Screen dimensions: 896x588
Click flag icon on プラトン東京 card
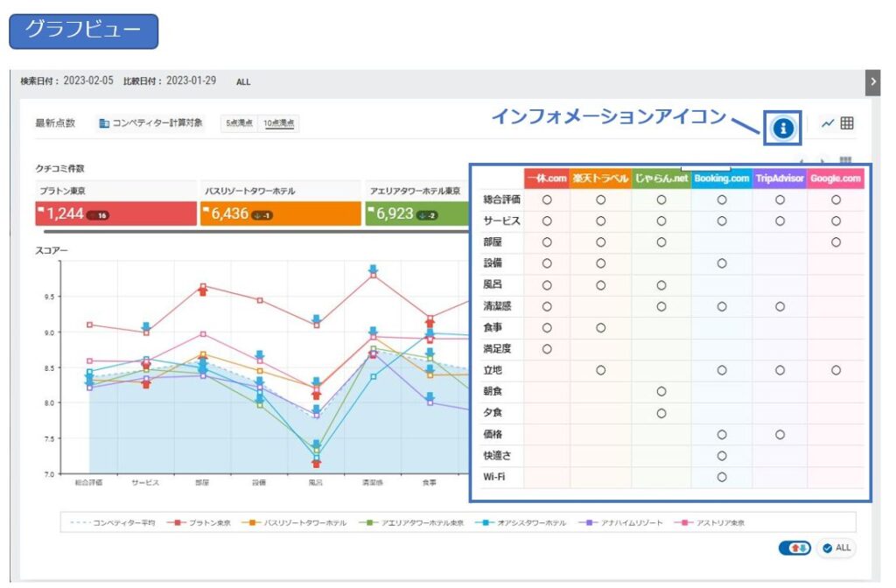[41, 211]
